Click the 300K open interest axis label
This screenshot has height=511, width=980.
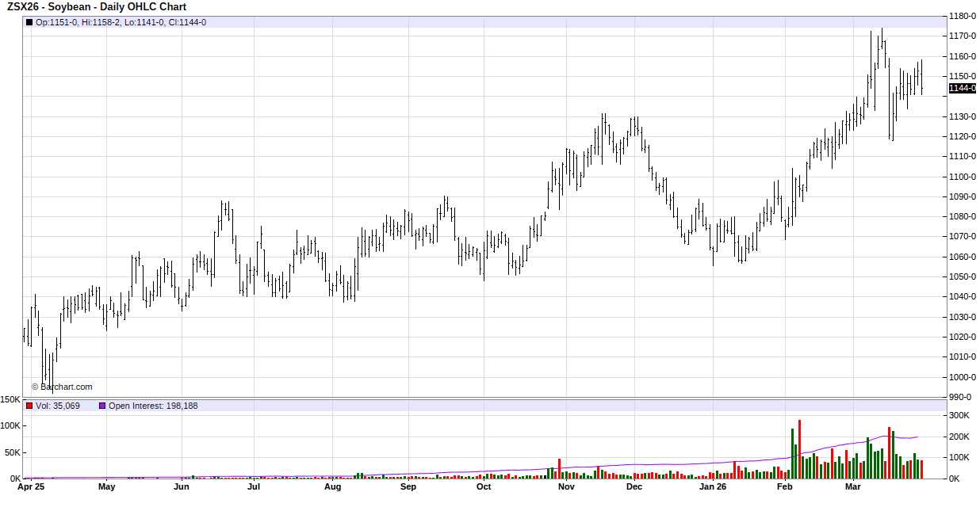coord(959,415)
